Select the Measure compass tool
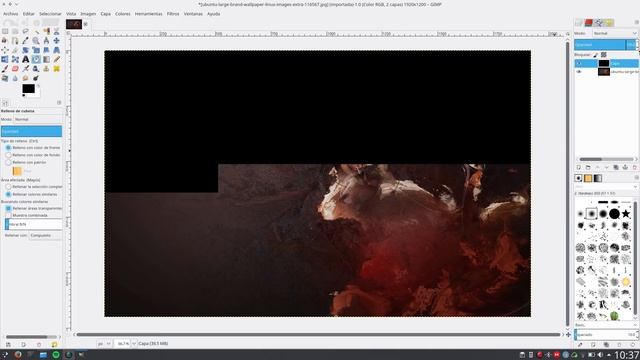Viewport: 640px width, 360px height. [46, 40]
